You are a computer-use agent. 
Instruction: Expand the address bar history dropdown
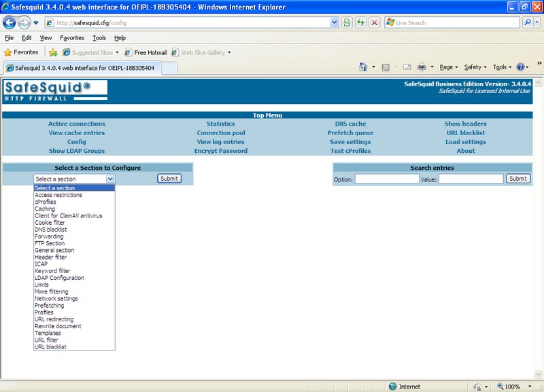pyautogui.click(x=334, y=23)
